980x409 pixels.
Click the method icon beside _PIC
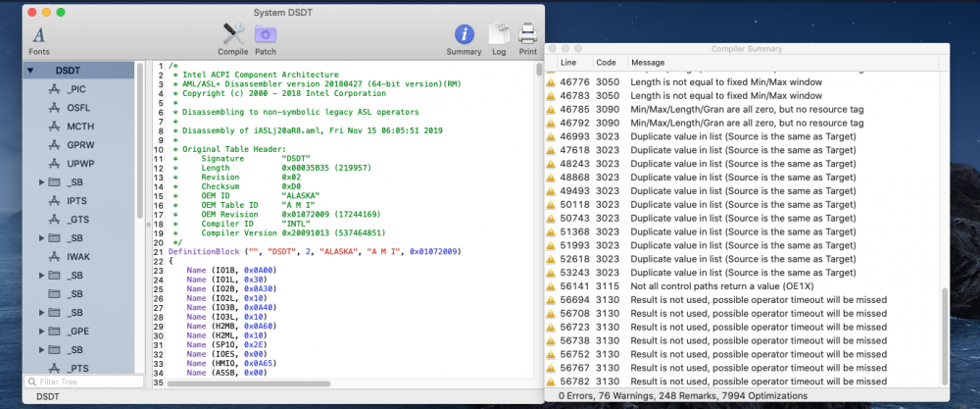click(x=55, y=89)
